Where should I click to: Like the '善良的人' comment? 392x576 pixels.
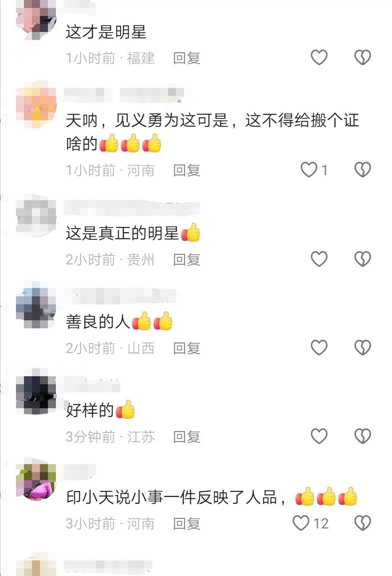(319, 348)
